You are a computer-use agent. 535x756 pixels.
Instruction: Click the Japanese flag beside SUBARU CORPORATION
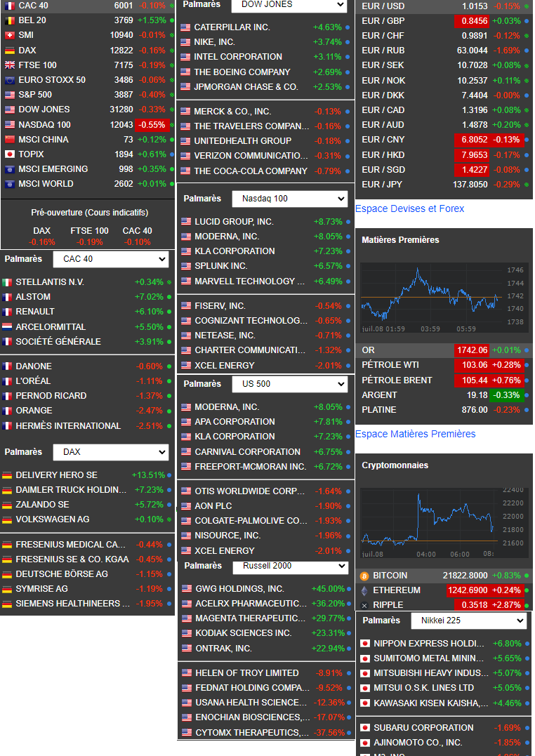coord(365,728)
